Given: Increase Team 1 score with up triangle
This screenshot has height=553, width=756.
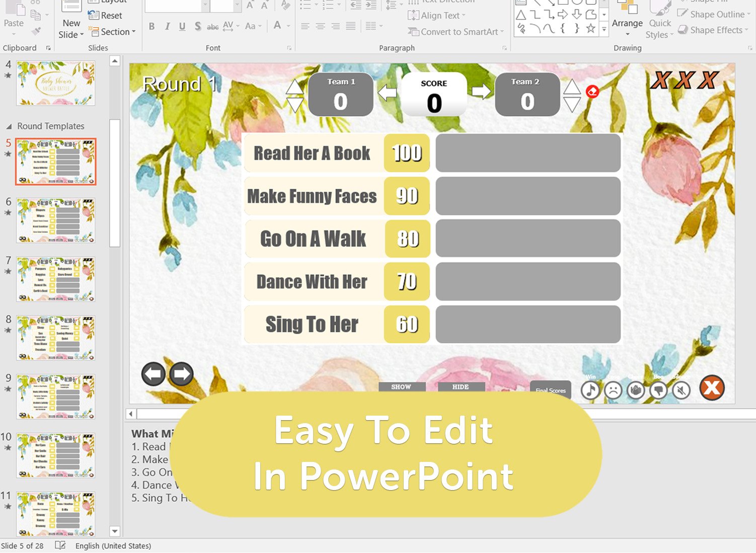Looking at the screenshot, I should (295, 87).
